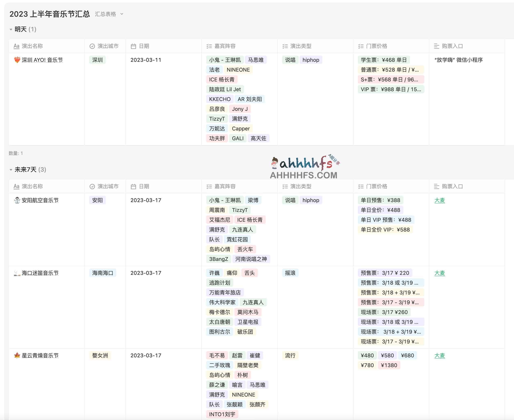Click the ¥1380 price tag
The image size is (514, 420).
point(389,365)
